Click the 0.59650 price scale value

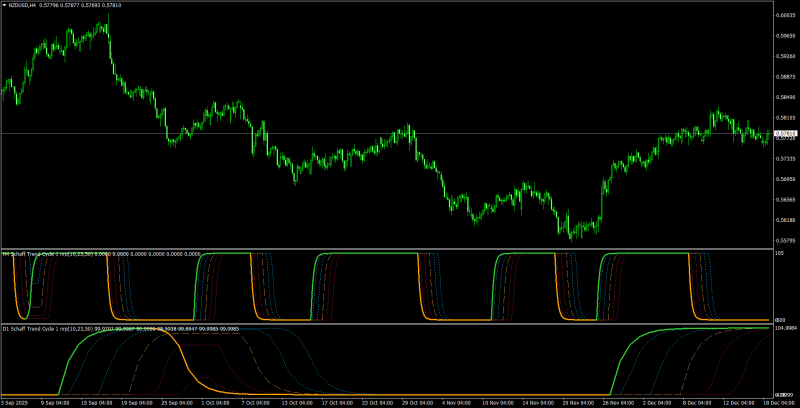(788, 36)
